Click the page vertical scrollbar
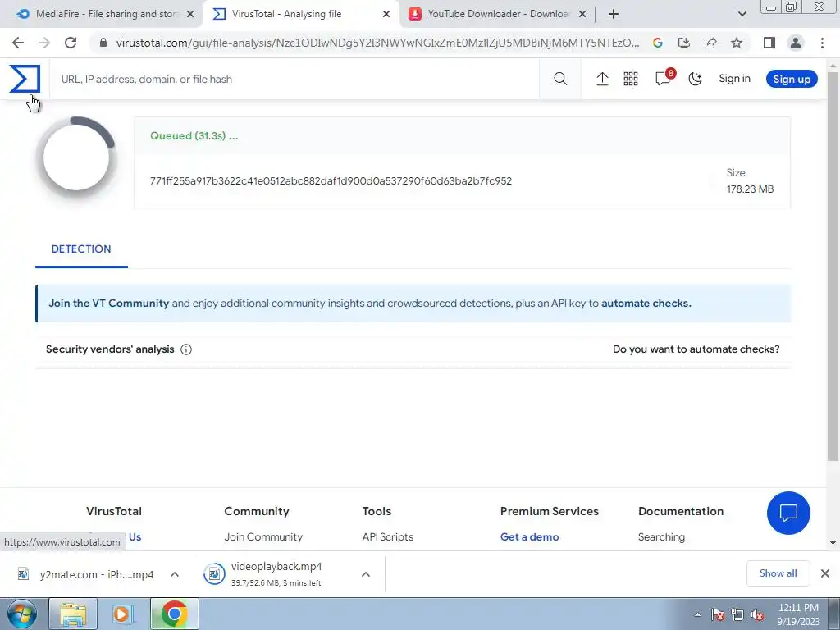Screen dimensions: 840x630 833,268
